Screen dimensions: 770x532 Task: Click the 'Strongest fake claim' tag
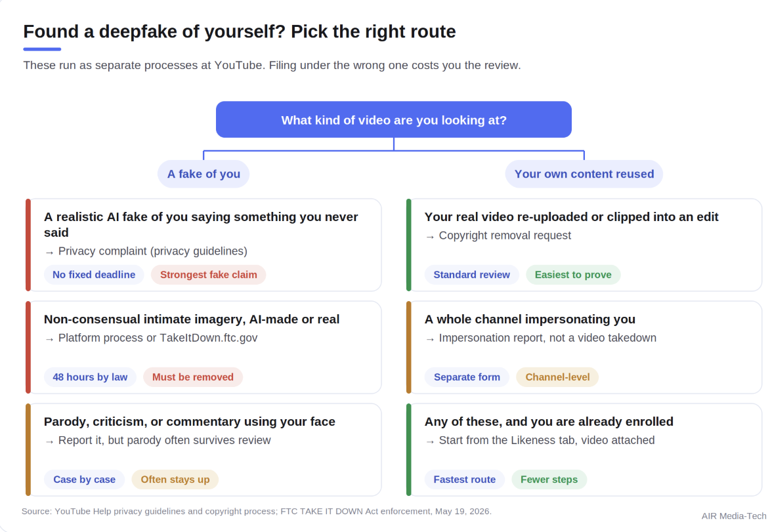208,274
